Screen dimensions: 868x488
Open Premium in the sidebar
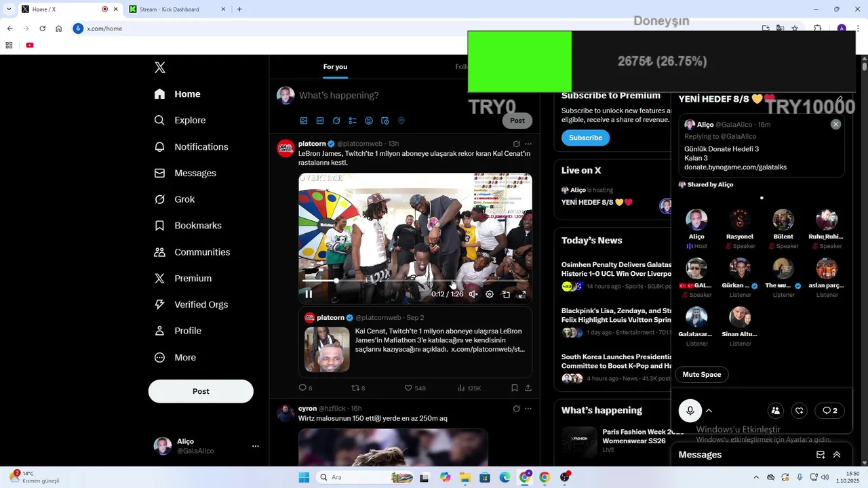click(183, 279)
